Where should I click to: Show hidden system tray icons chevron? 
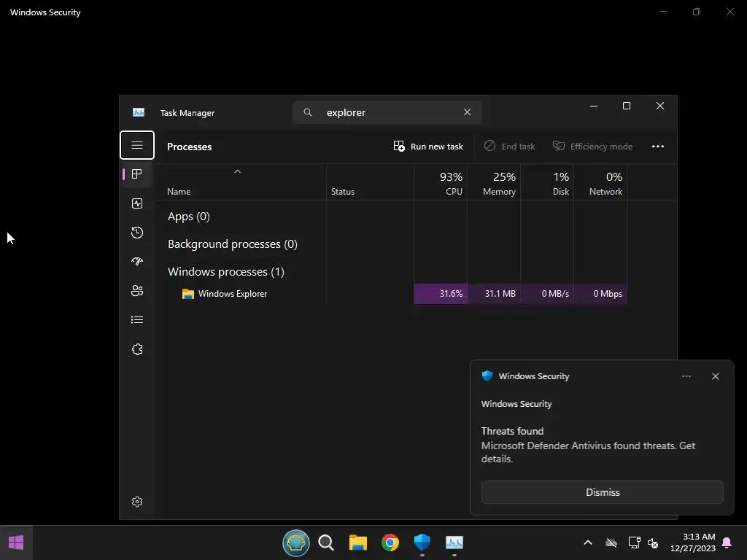[588, 542]
